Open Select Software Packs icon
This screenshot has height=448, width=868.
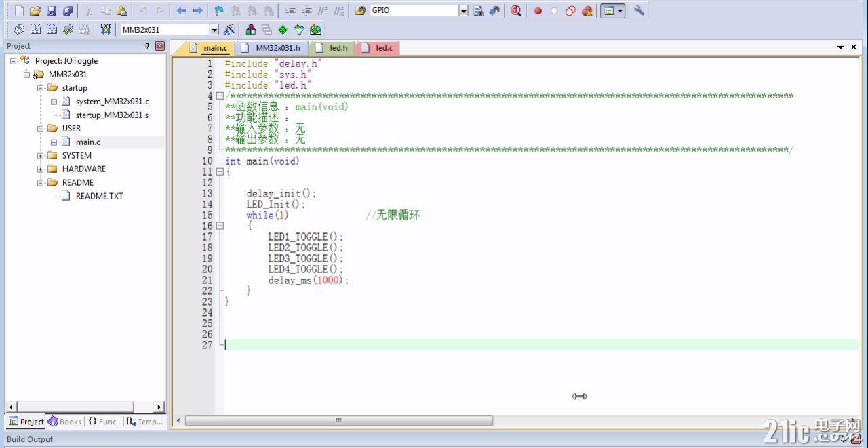click(x=299, y=30)
